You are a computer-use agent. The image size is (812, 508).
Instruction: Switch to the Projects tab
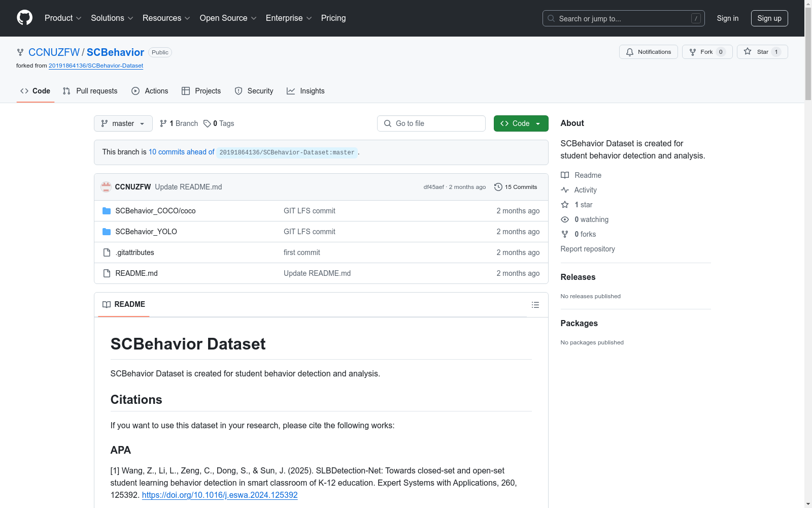pos(201,91)
